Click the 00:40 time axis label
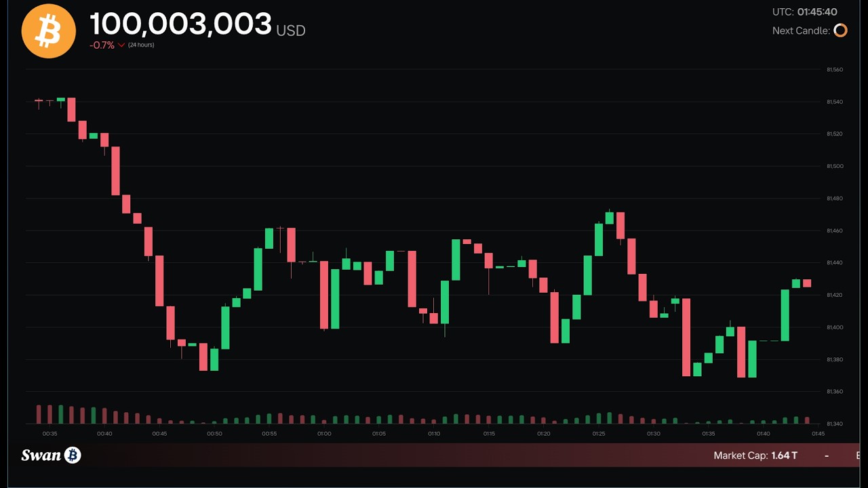Image resolution: width=868 pixels, height=488 pixels. [104, 434]
